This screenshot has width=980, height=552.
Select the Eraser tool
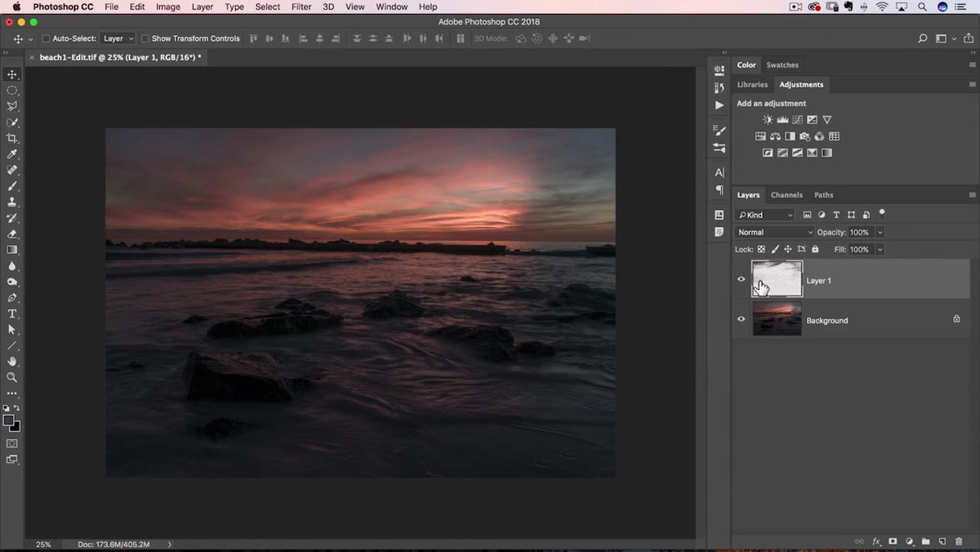tap(12, 234)
